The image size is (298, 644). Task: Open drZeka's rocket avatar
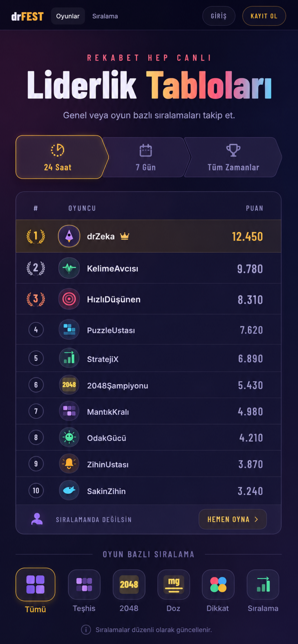pyautogui.click(x=69, y=236)
